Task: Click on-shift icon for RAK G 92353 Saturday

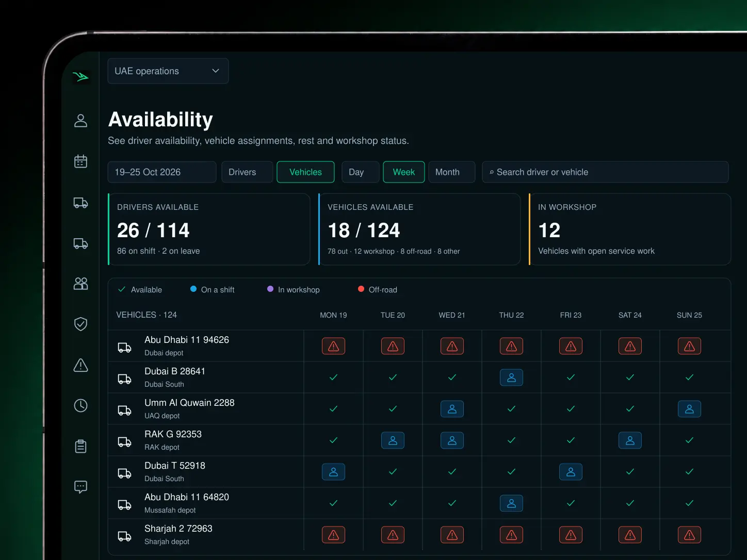Action: (x=630, y=440)
